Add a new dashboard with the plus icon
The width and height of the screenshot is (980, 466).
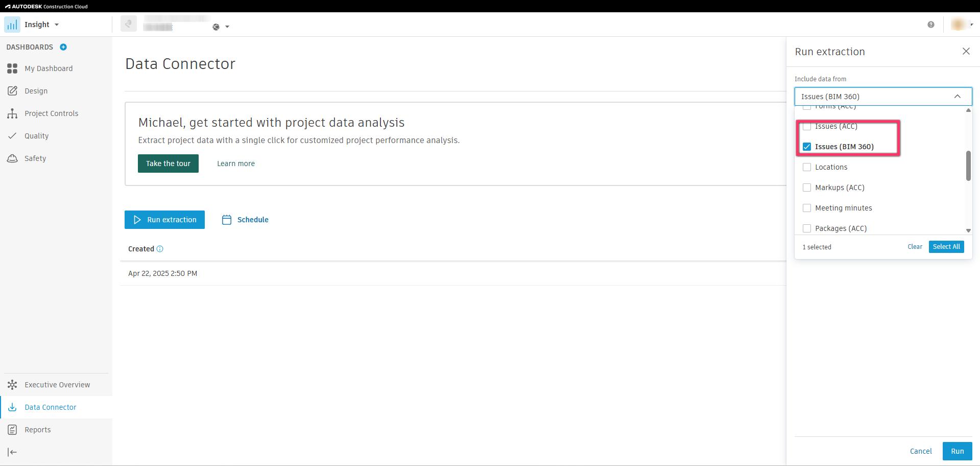(x=63, y=46)
